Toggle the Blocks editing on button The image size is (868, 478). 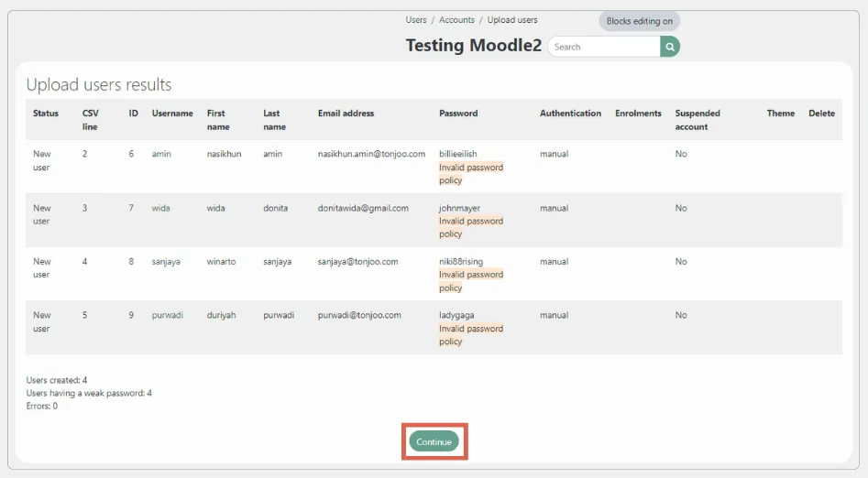(x=640, y=21)
